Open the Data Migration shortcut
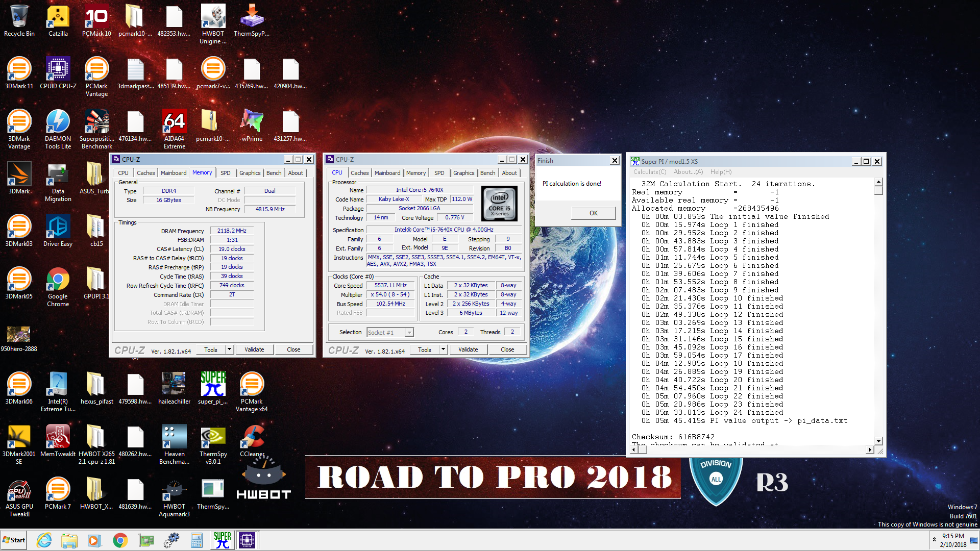This screenshot has height=551, width=980. 58,182
